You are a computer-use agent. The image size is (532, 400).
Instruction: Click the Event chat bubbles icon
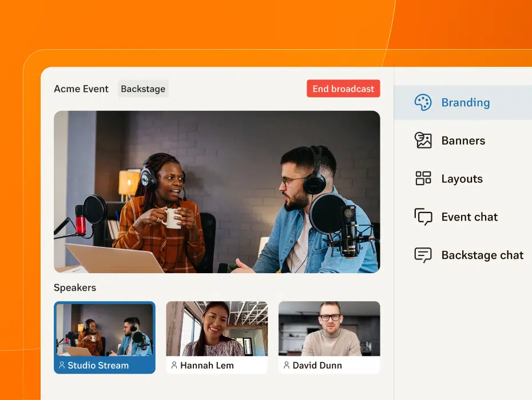tap(423, 217)
